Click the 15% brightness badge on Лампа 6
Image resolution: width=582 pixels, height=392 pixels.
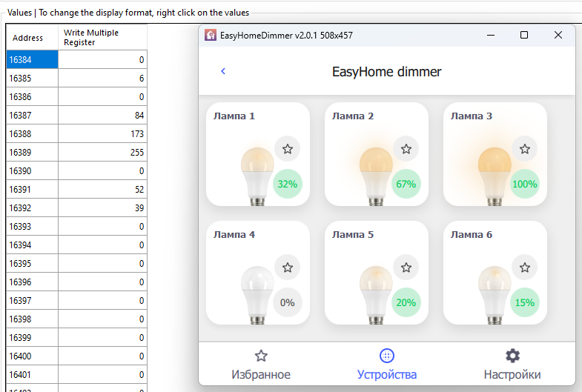[525, 302]
